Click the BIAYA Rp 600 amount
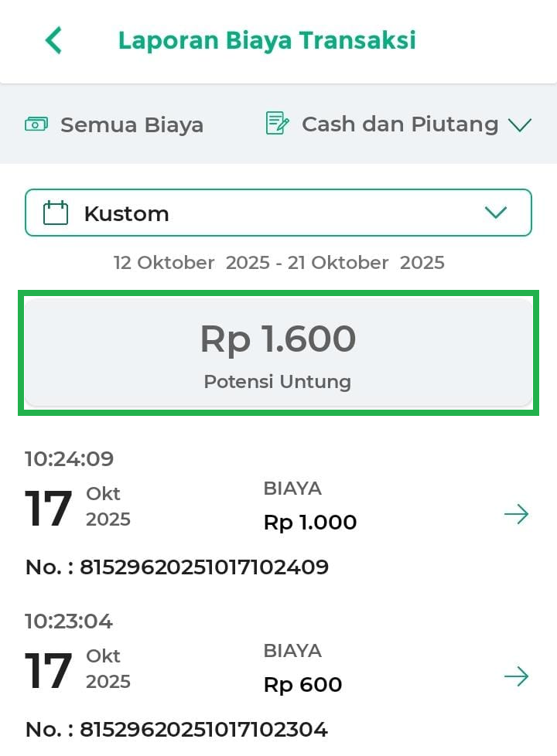557x756 pixels. (x=302, y=685)
